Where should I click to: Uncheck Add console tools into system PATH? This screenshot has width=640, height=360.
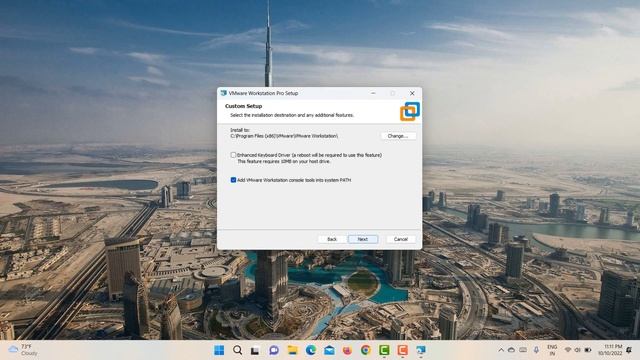(x=233, y=180)
